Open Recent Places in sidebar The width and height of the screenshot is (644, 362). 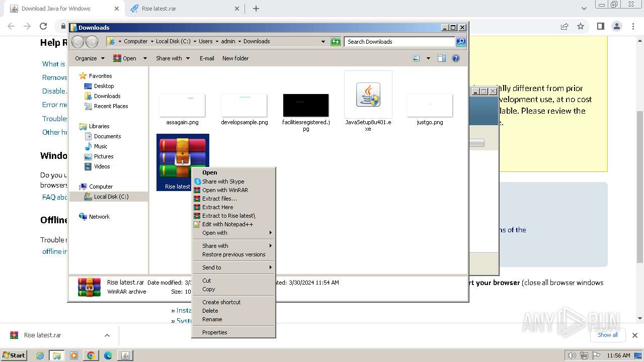coord(106,106)
